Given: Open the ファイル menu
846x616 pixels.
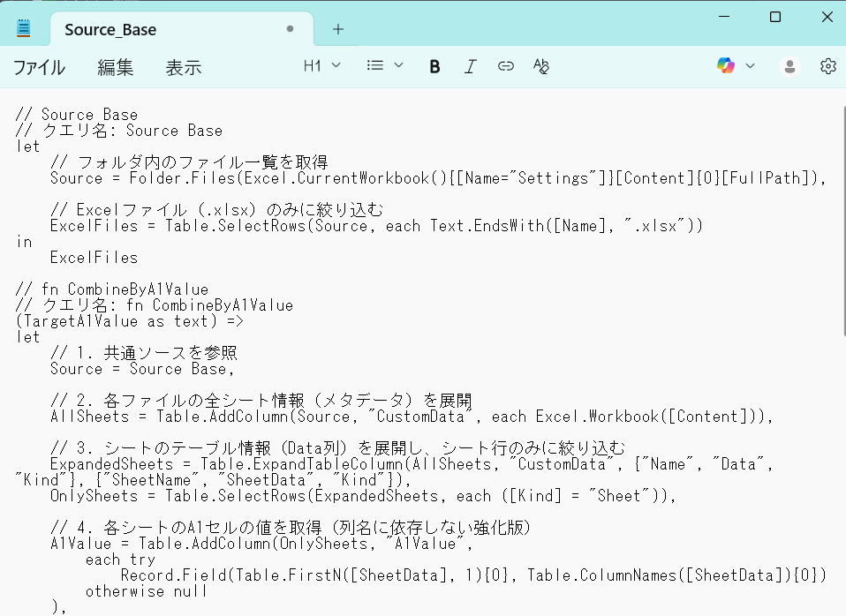Looking at the screenshot, I should pos(39,66).
